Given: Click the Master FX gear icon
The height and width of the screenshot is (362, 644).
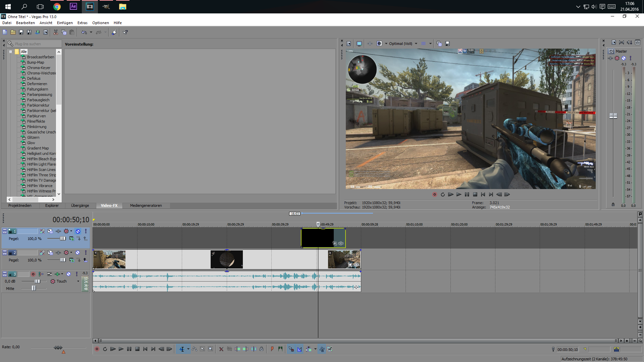Looking at the screenshot, I should click(617, 58).
